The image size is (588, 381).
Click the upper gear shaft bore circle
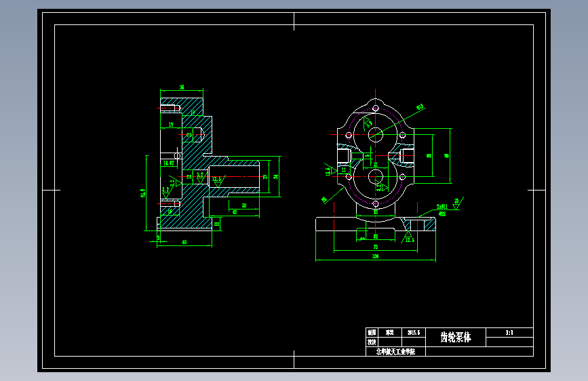[375, 135]
